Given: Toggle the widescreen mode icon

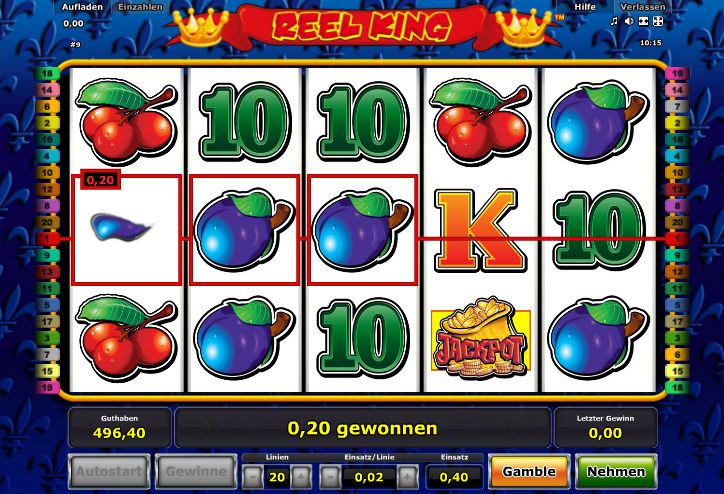Looking at the screenshot, I should [643, 21].
